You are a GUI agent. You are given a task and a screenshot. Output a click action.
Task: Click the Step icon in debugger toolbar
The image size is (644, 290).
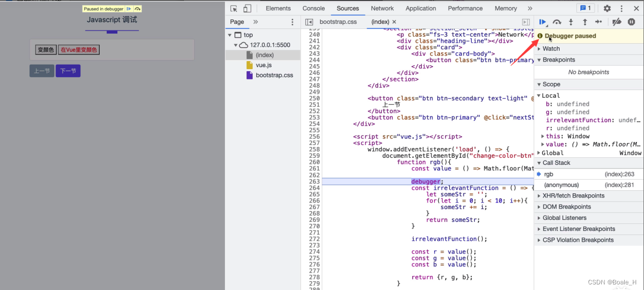(x=598, y=22)
